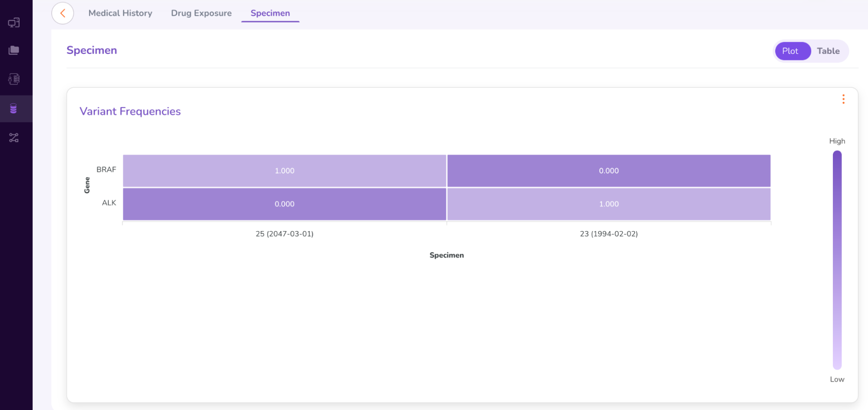The height and width of the screenshot is (410, 868).
Task: Click ALK cell for specimen 23
Action: 609,204
